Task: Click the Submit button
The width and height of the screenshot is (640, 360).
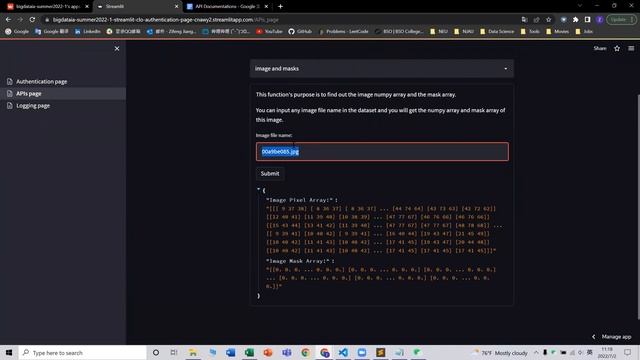Action: (x=270, y=173)
